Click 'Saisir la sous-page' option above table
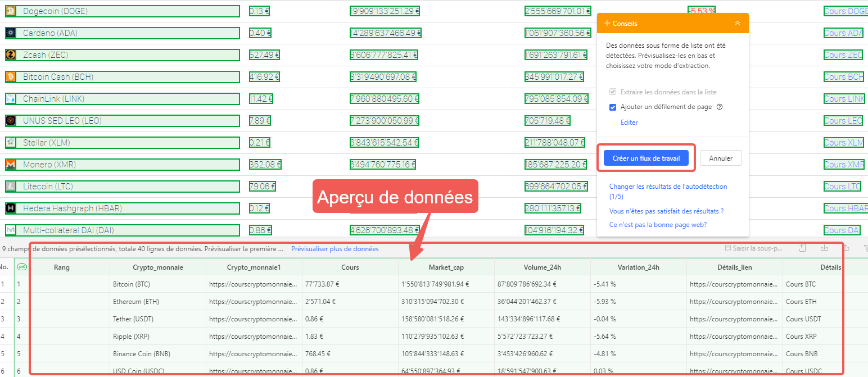868x377 pixels. tap(753, 248)
